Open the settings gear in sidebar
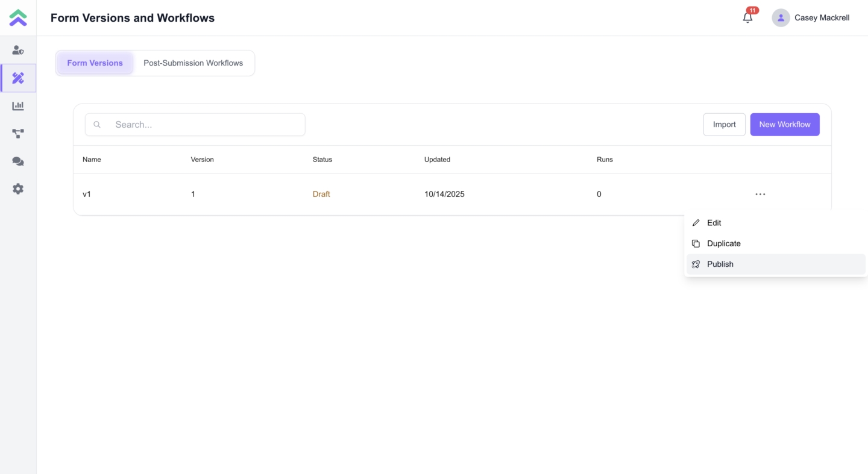868x474 pixels. (x=18, y=189)
